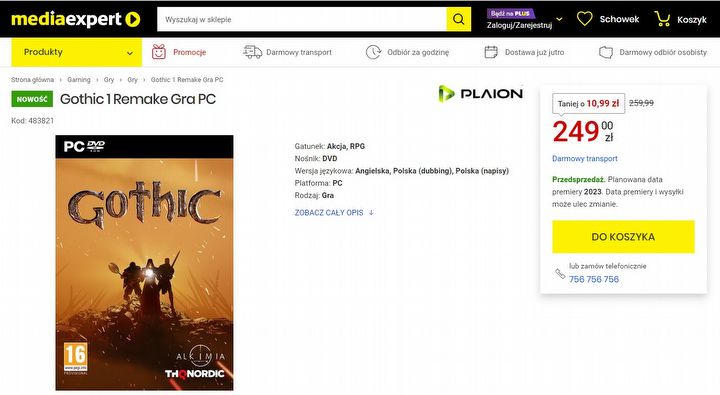Open the Strona główna breadcrumb
720x395 pixels.
(x=33, y=79)
